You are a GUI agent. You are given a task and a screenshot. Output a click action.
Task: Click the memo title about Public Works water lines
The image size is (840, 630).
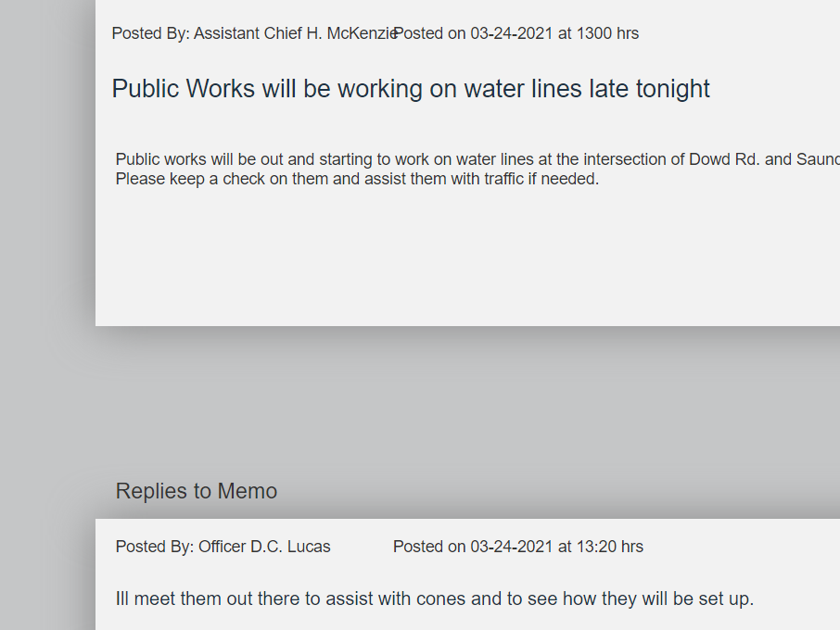tap(410, 89)
